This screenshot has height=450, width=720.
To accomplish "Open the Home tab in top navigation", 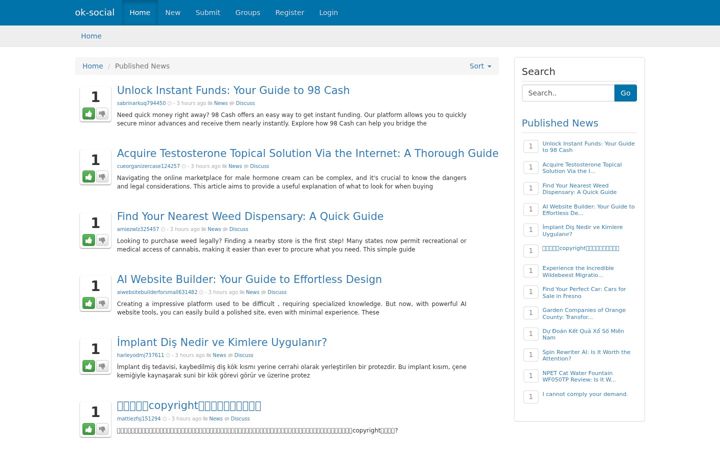I will [140, 12].
